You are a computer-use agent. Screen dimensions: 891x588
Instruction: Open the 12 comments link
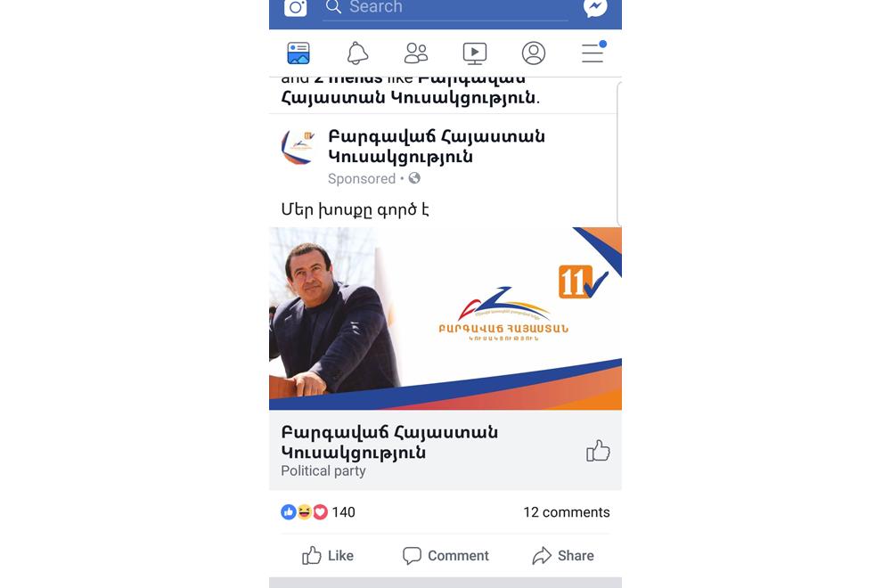pyautogui.click(x=567, y=512)
